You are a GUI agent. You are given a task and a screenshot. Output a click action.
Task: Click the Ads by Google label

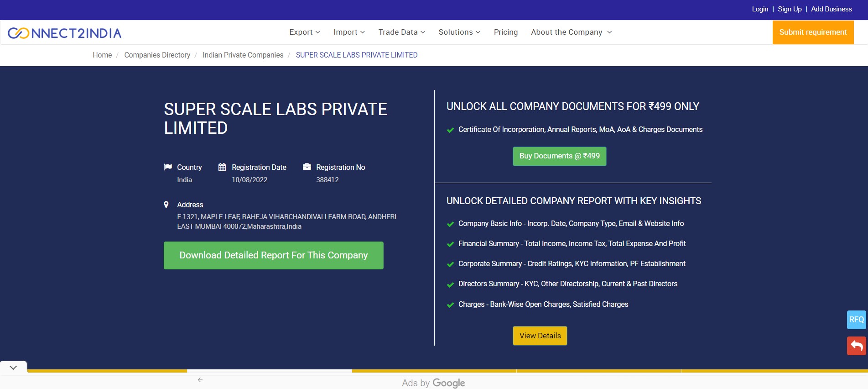click(x=433, y=383)
